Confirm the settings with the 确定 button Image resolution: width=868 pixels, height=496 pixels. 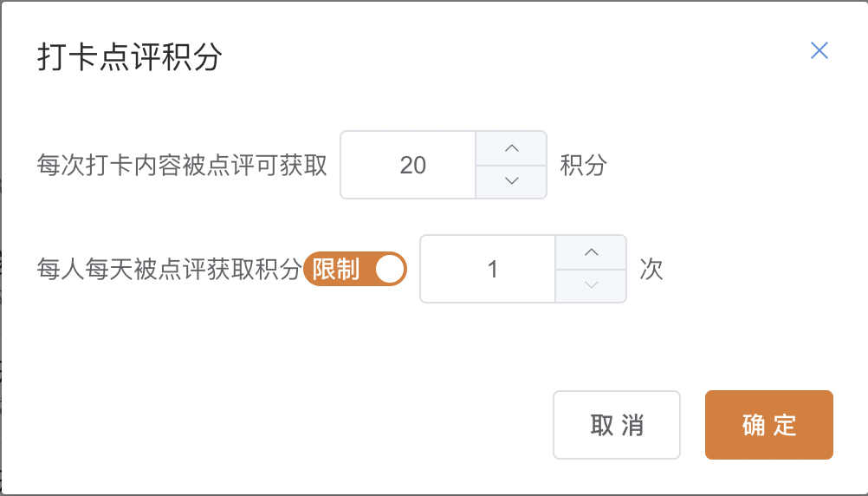point(768,425)
